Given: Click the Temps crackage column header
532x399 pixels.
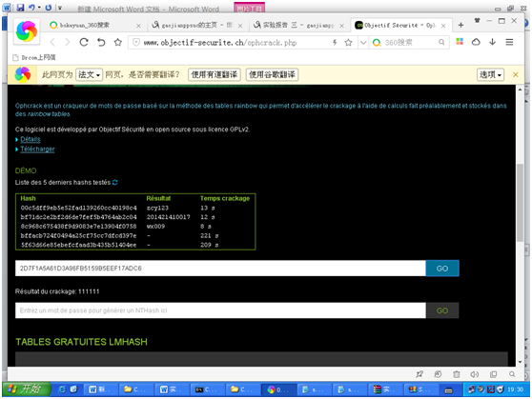Looking at the screenshot, I should coord(225,198).
